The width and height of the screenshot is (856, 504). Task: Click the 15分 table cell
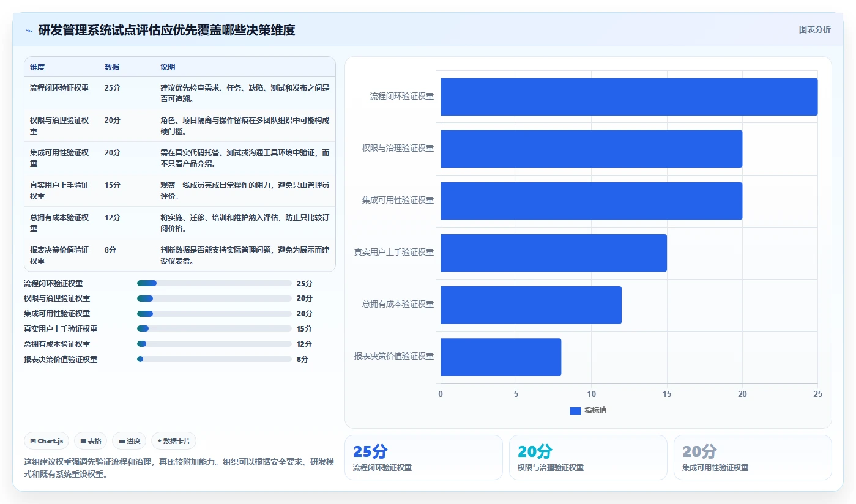113,185
